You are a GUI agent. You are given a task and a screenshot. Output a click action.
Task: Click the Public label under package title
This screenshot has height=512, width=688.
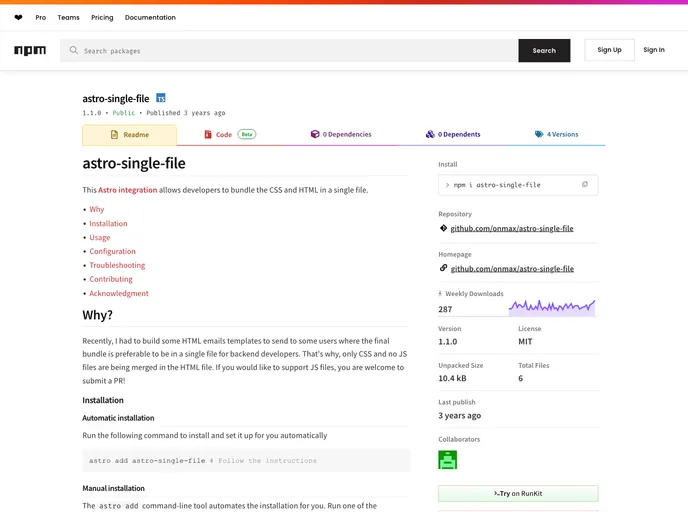point(124,113)
